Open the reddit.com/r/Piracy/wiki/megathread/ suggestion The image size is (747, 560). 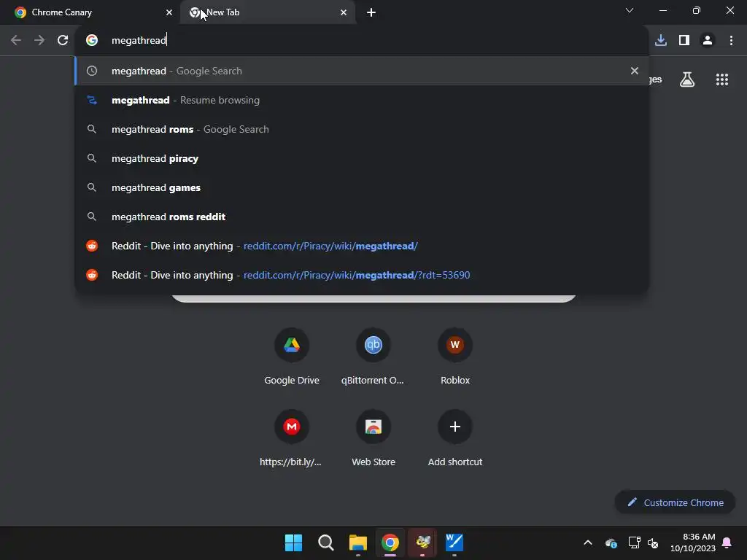[x=362, y=246]
